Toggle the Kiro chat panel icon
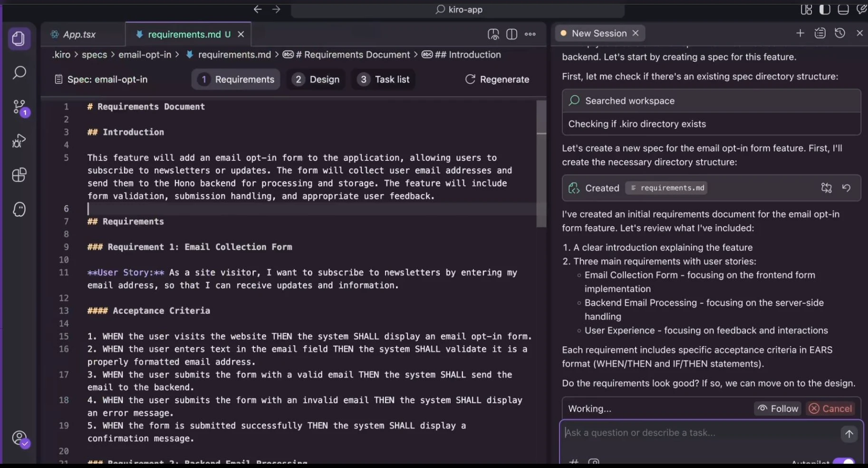The width and height of the screenshot is (868, 468). 861,10
